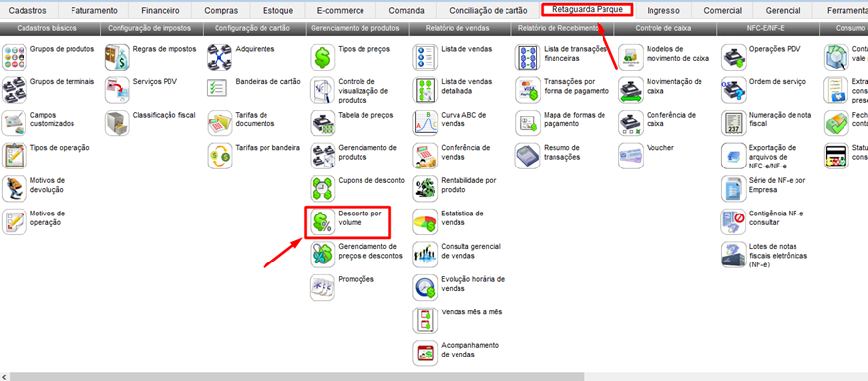Open Gerenciamento de produtos icon
Screen dimensions: 868x381
322,156
